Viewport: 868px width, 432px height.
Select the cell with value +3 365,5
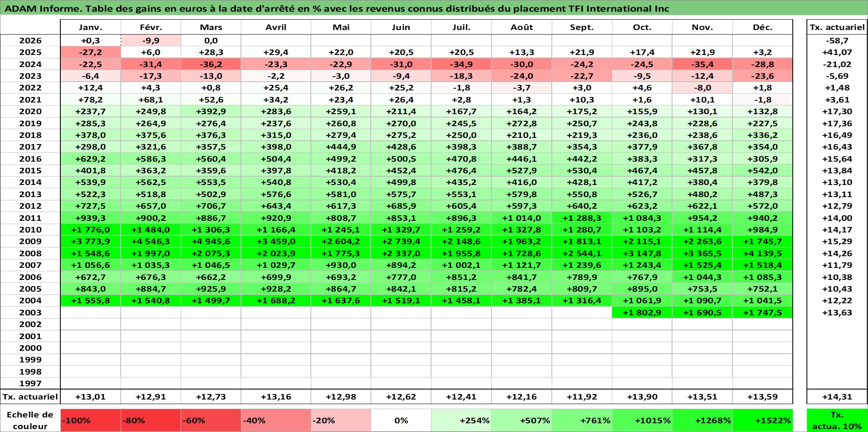point(702,253)
